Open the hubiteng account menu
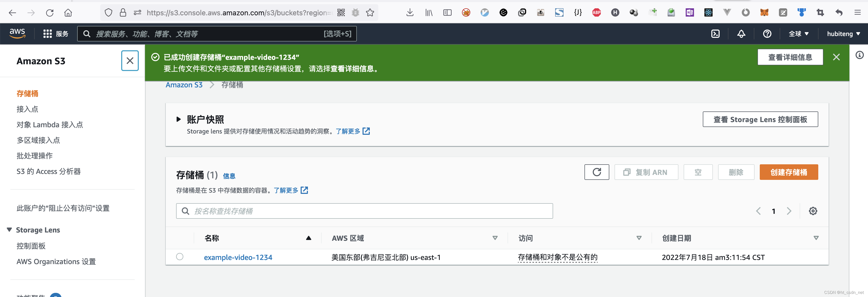Viewport: 868px width, 297px height. pos(843,34)
